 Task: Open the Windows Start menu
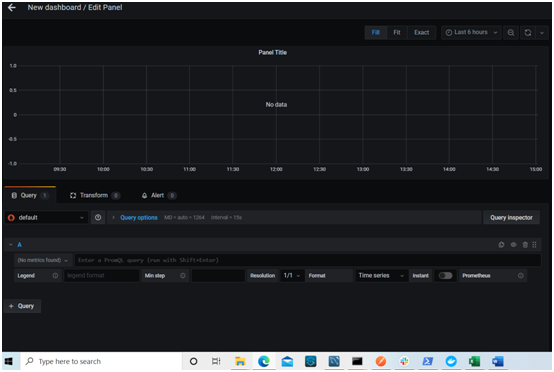[x=9, y=361]
